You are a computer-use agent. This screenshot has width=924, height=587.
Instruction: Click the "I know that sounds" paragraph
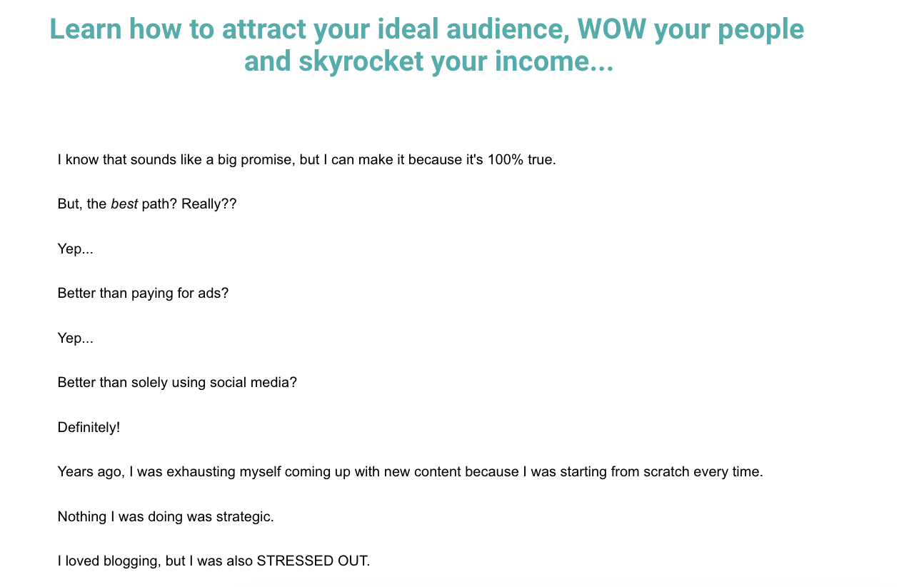(x=306, y=159)
